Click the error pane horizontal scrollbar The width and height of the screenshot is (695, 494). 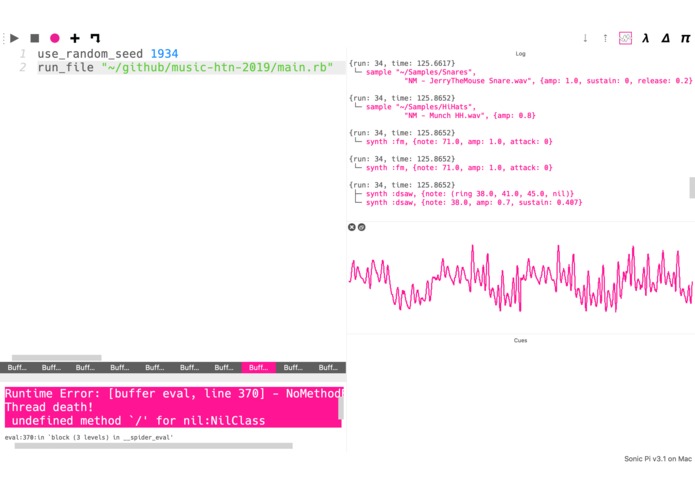click(x=153, y=446)
